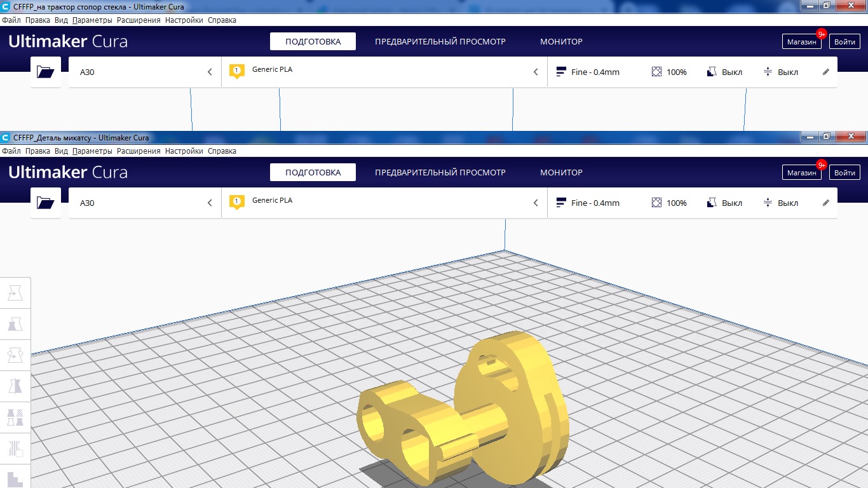Select the Scale tool in the left toolbar
868x488 pixels.
point(15,324)
